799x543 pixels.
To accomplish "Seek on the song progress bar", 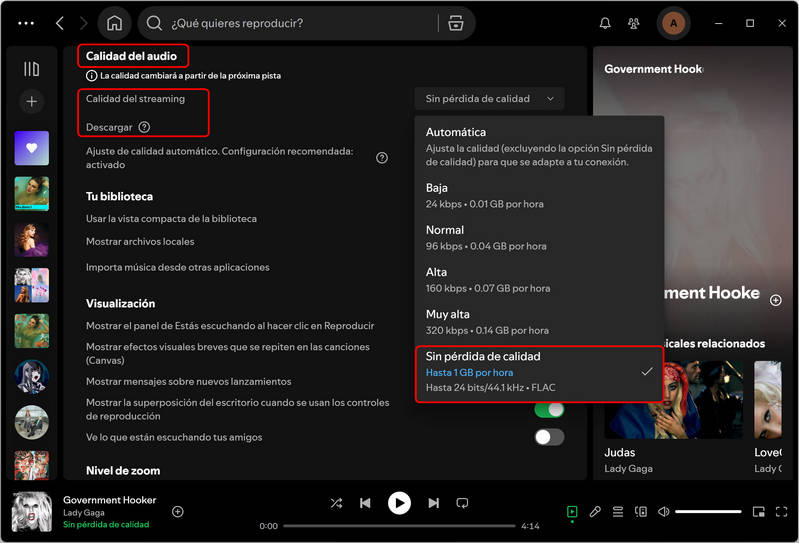I will (x=399, y=526).
